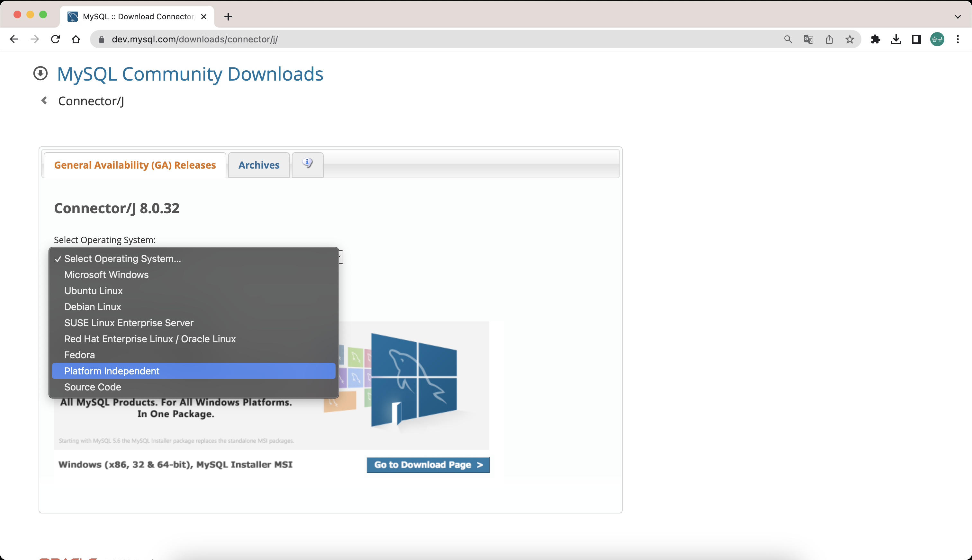Click MySQL Community Downloads heading link

click(x=190, y=74)
